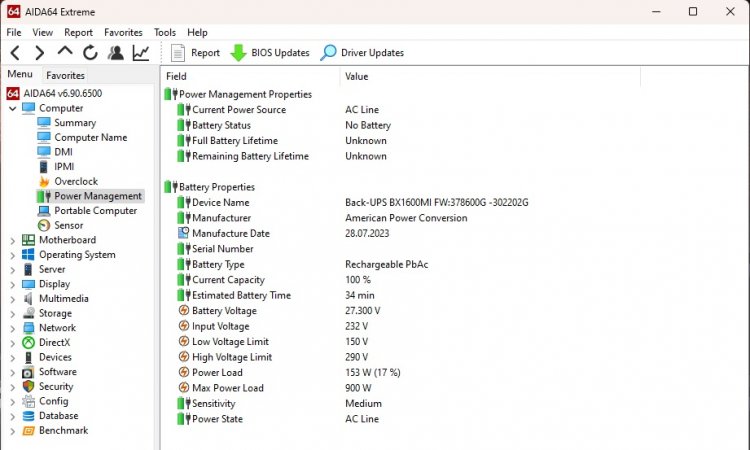750x450 pixels.
Task: Expand the Motherboard node
Action: pyautogui.click(x=13, y=241)
